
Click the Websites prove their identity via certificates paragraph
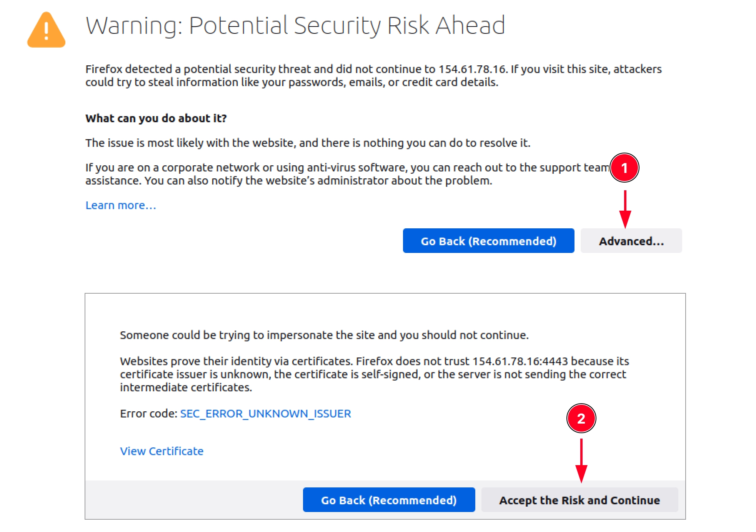pos(375,374)
